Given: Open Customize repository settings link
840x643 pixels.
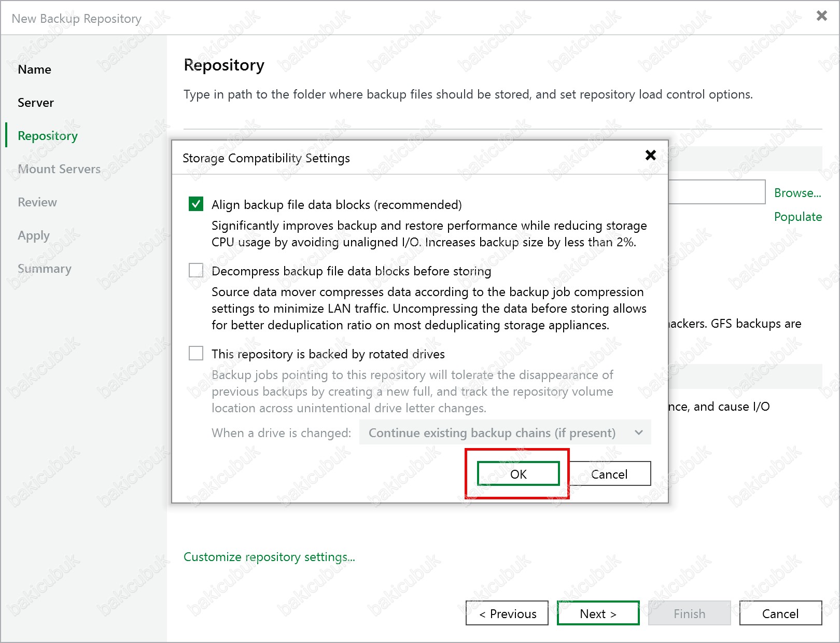Looking at the screenshot, I should point(269,557).
